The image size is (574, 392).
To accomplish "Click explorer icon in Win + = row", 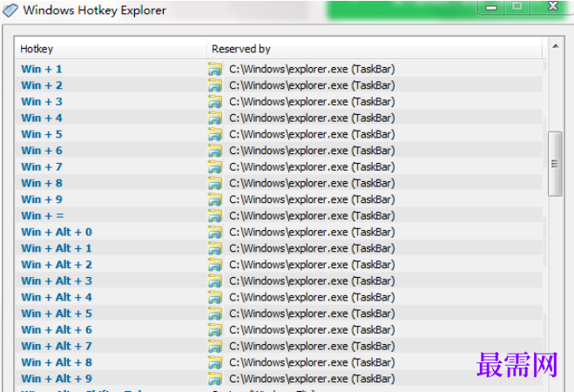I will [215, 216].
